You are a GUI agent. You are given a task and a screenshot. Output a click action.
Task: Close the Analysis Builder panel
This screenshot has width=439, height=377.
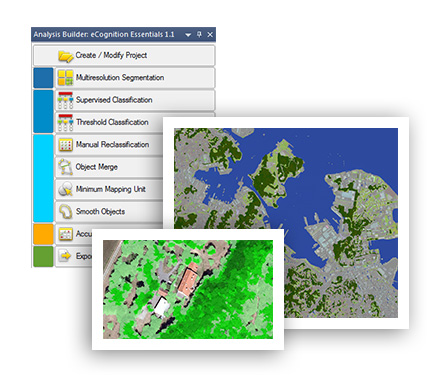(x=210, y=34)
